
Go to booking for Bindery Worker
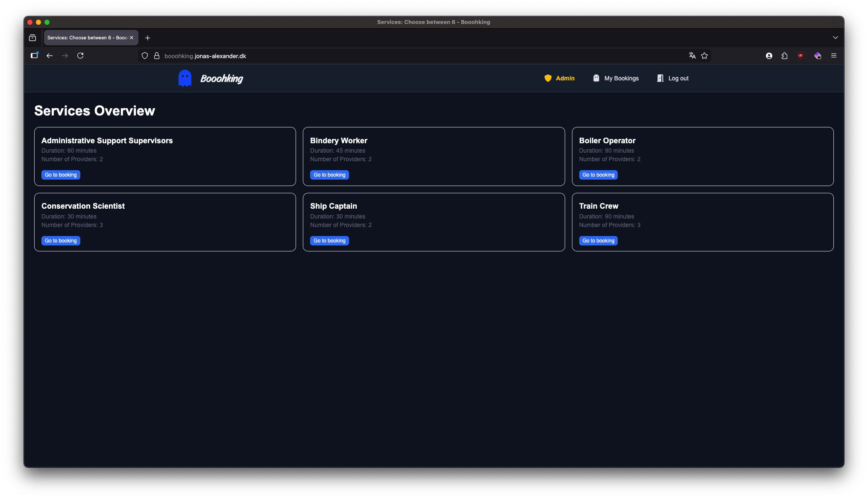click(329, 175)
